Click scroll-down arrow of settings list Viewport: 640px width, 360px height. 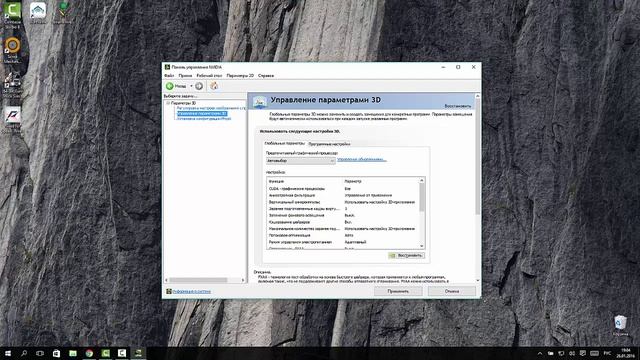click(422, 246)
